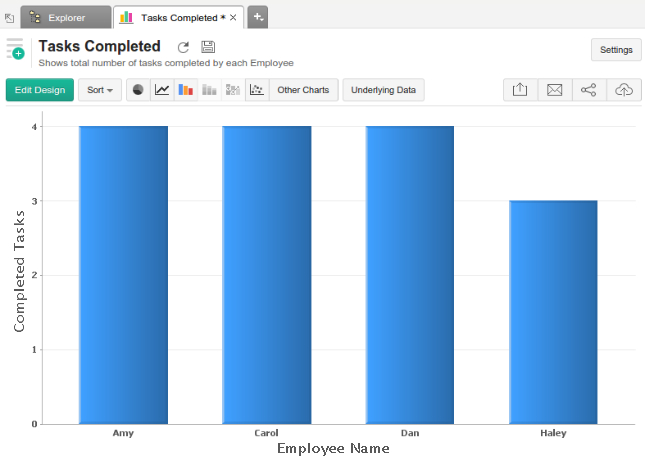This screenshot has width=645, height=466.
Task: Save the report using the floppy disk icon
Action: [208, 47]
